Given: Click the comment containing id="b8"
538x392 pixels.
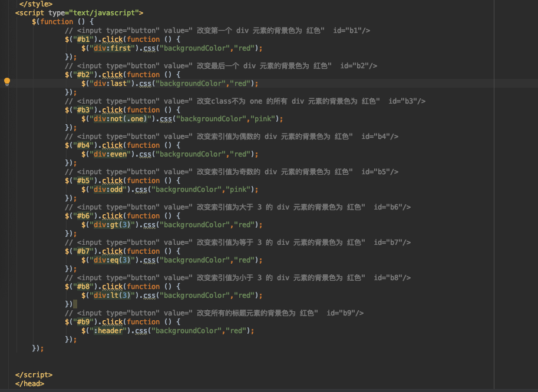Looking at the screenshot, I should click(x=238, y=278).
